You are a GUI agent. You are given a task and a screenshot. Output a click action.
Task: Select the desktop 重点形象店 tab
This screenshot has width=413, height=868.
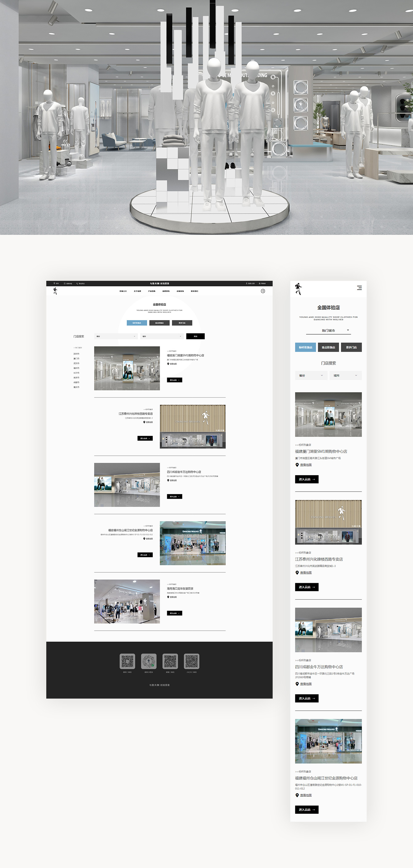(x=159, y=323)
